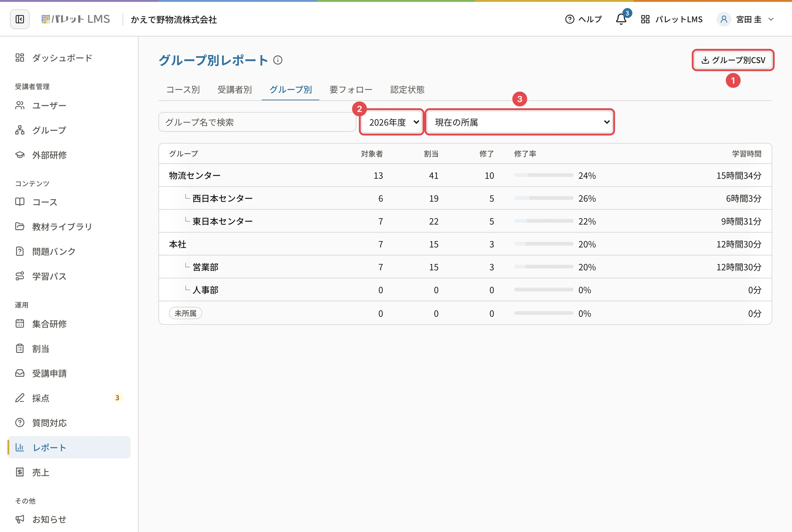
Task: Open ダッシュボード from the sidebar
Action: point(69,58)
